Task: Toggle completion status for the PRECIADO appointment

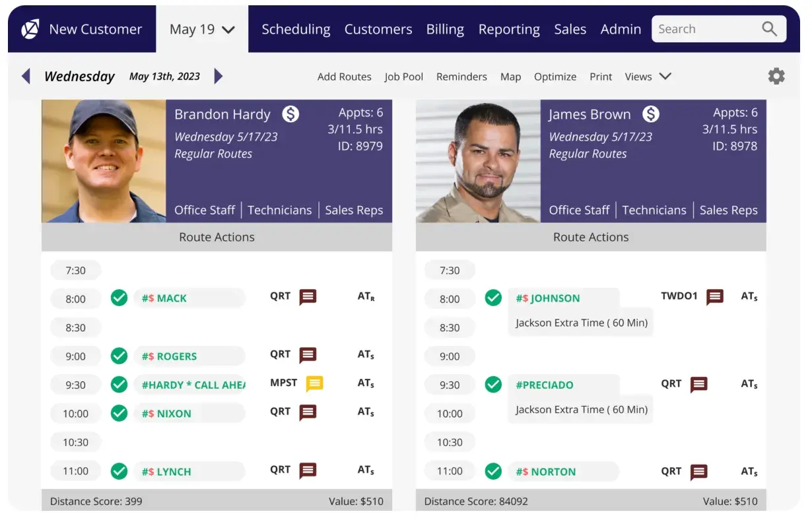Action: point(493,385)
